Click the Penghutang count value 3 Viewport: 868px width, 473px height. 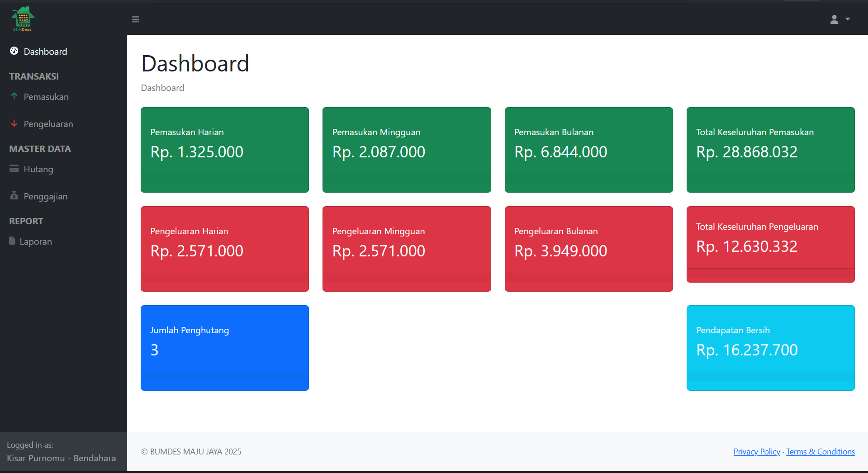click(154, 350)
